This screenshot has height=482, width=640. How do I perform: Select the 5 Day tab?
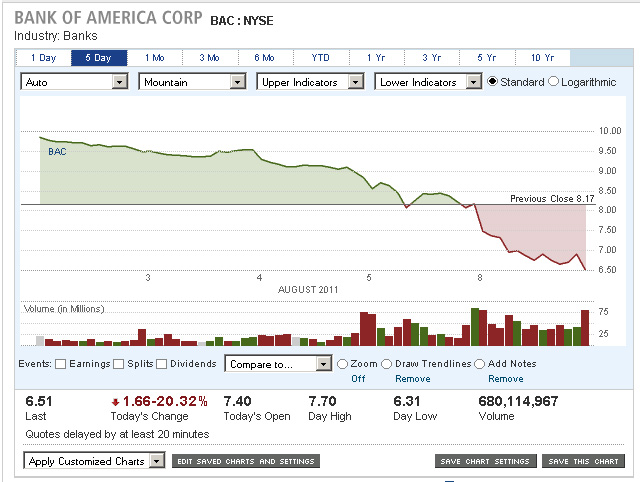click(99, 58)
